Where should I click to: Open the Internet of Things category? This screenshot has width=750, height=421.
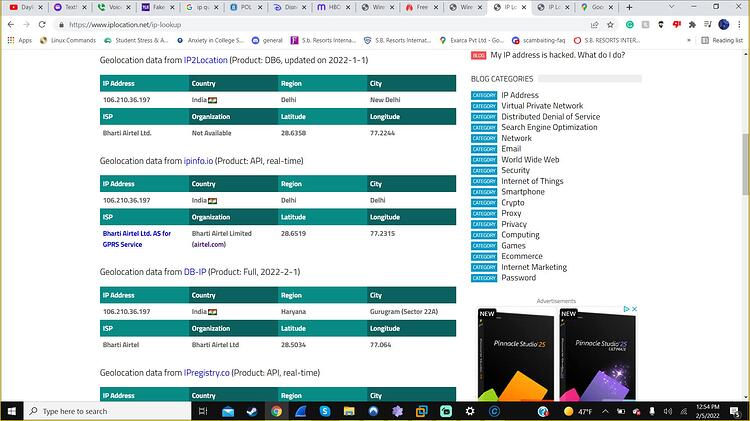[x=532, y=181]
